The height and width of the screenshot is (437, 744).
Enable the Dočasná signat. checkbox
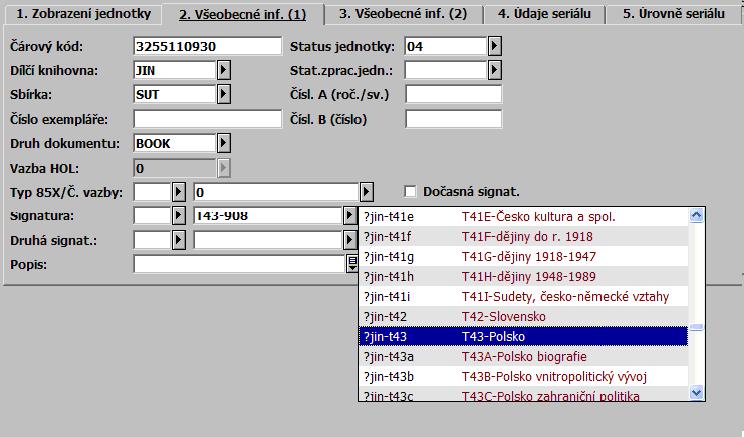[410, 192]
